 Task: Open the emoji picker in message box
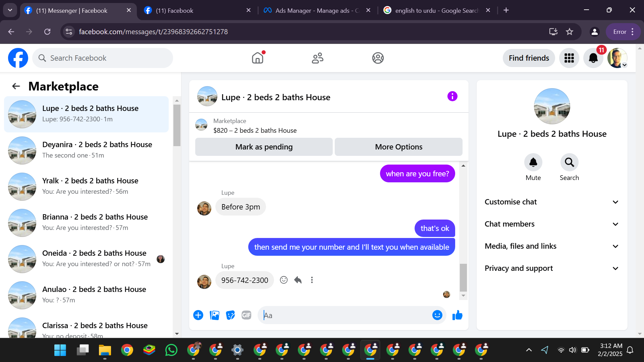point(437,315)
